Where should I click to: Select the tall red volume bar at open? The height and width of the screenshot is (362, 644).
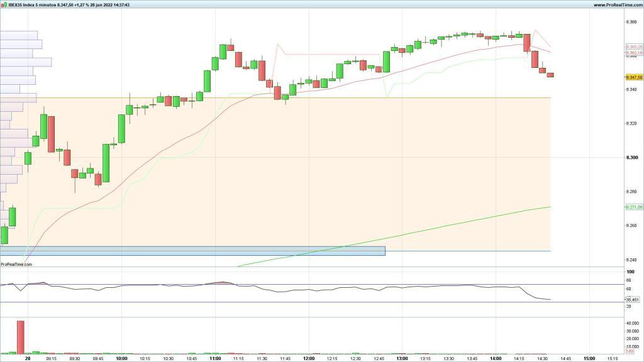tap(20, 337)
